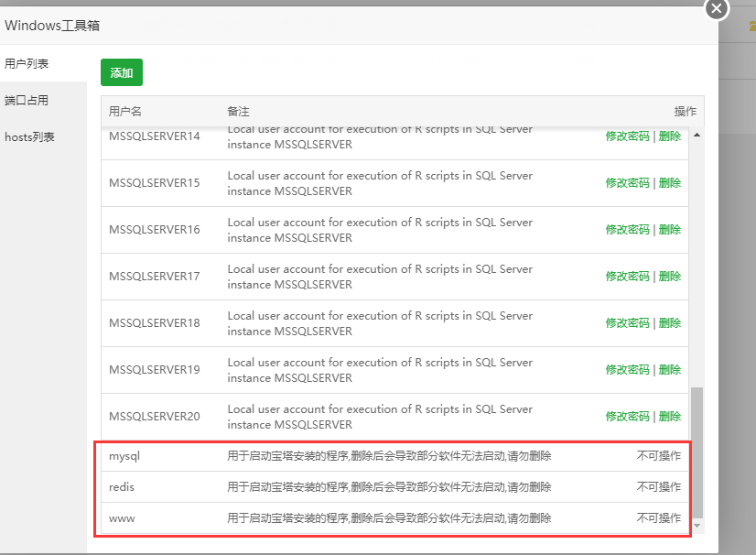Select the mysql username cell
Image resolution: width=756 pixels, height=555 pixels.
click(x=124, y=456)
